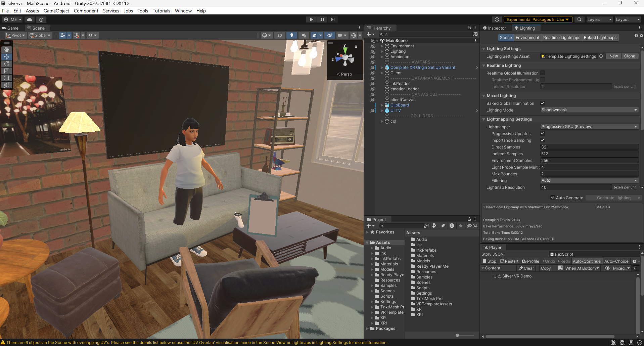The width and height of the screenshot is (644, 346).
Task: Uncheck Baked Global Illumination
Action: [x=543, y=103]
